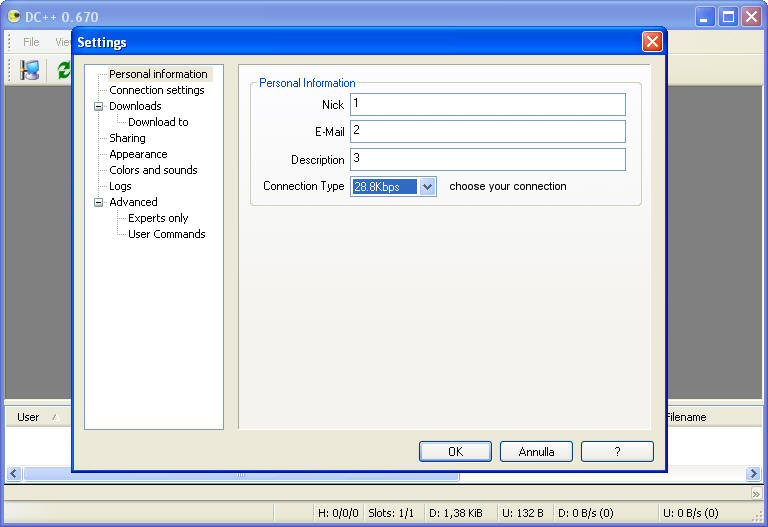Click the Public Hubs toolbar icon

click(29, 70)
